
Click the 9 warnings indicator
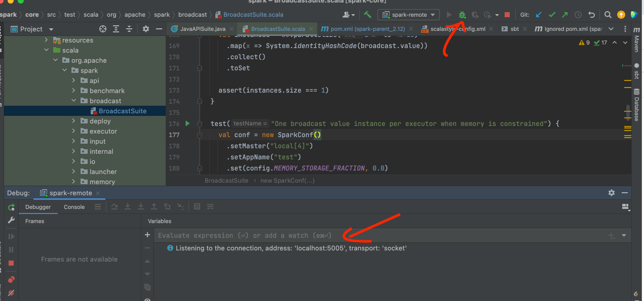pos(584,42)
